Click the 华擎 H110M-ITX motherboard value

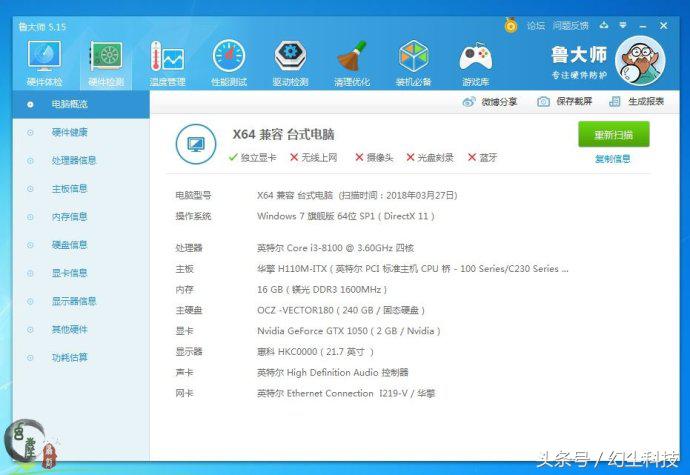(413, 269)
